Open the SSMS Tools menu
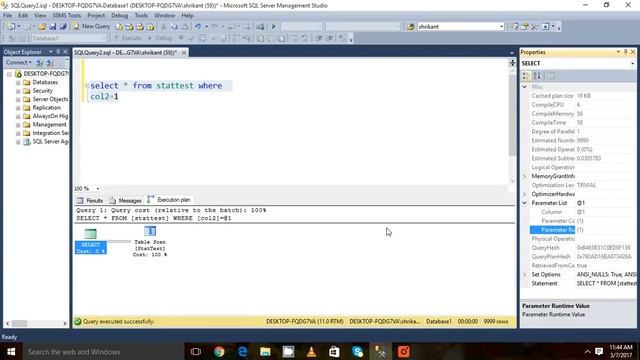The height and width of the screenshot is (360, 640). [x=67, y=16]
